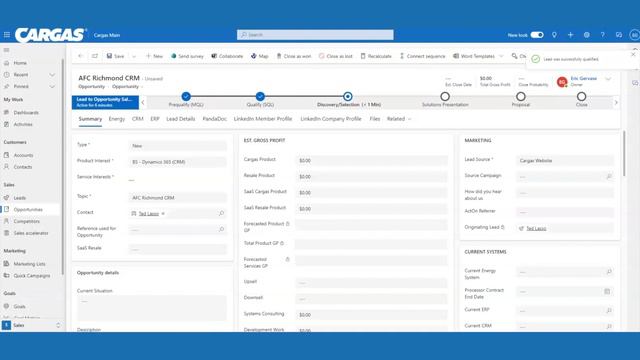Go to Home in sidebar
Viewport: 640px width, 360px height.
click(20, 63)
